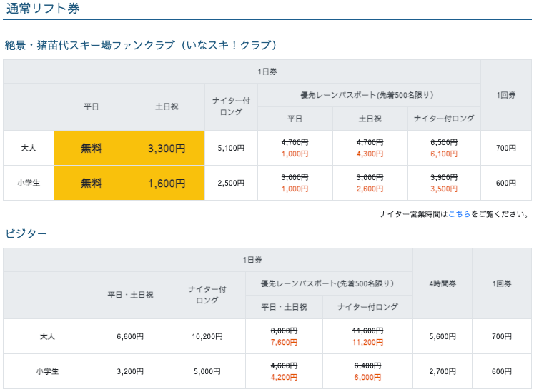Click the 4時間券 column header
534x392 pixels.
[442, 283]
